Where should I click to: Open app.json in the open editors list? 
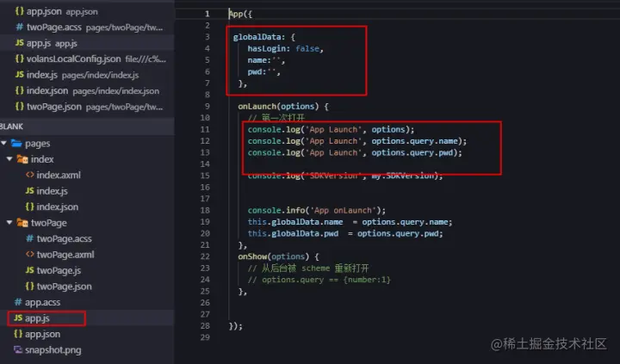[87, 11]
